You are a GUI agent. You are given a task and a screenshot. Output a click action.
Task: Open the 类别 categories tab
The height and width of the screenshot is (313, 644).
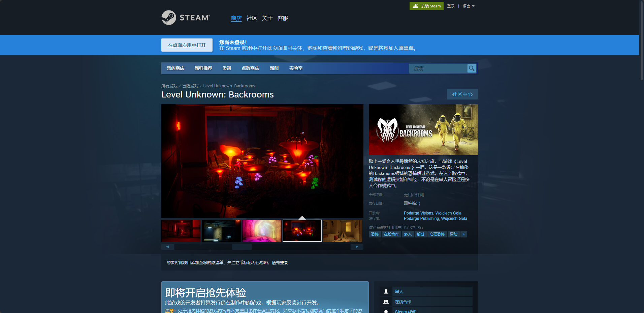coord(227,68)
